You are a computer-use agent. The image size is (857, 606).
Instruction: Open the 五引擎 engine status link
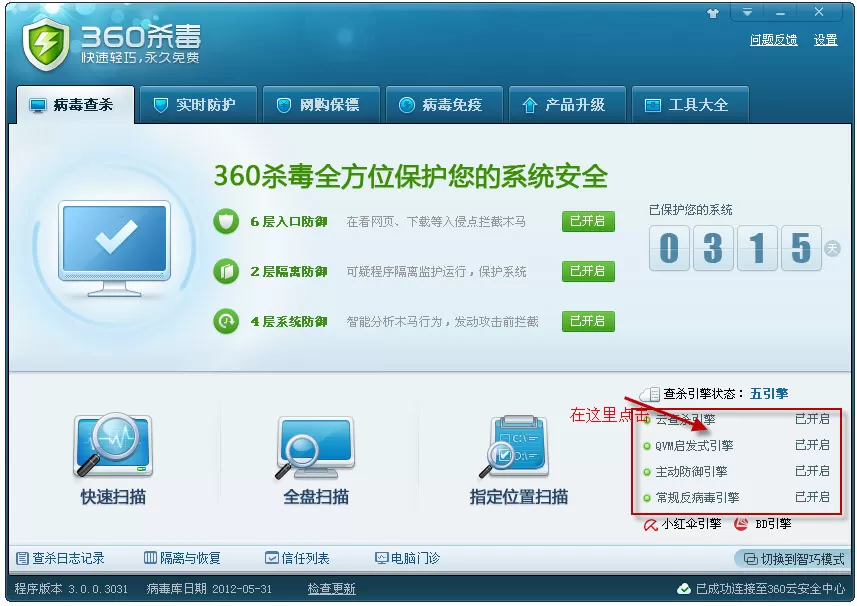click(x=769, y=393)
